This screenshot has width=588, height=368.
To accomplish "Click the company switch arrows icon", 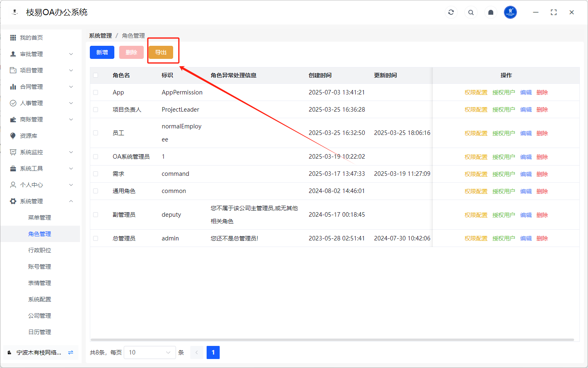I will 71,352.
